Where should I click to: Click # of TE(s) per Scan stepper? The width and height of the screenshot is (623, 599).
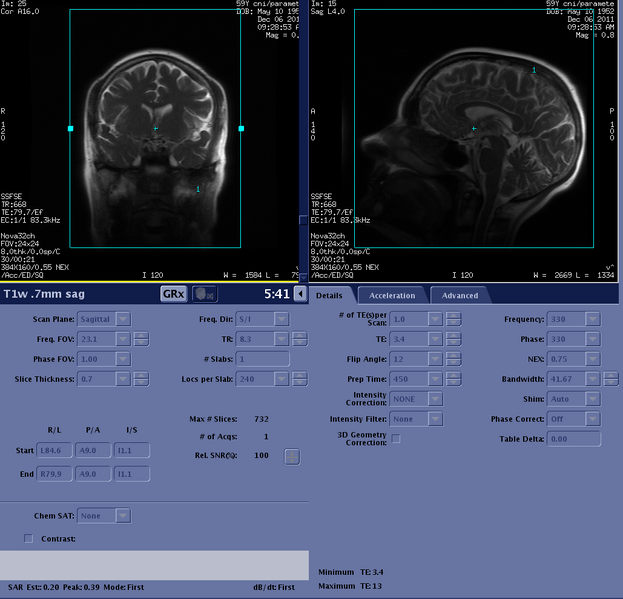[453, 319]
